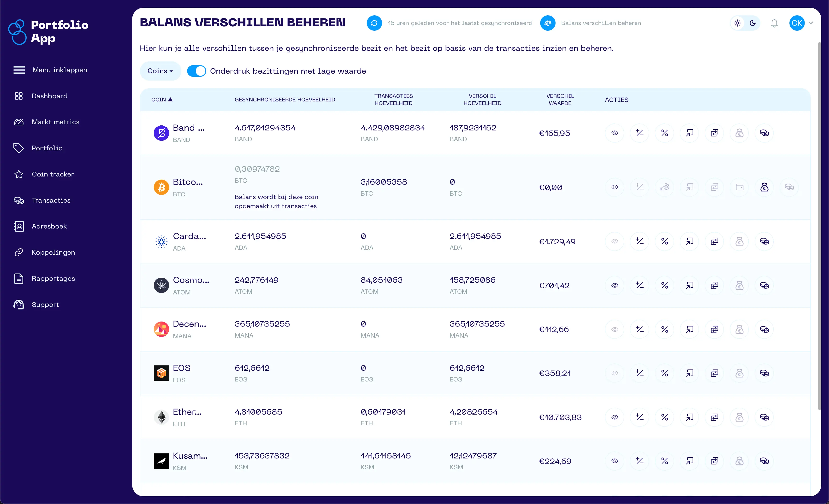This screenshot has height=504, width=829.
Task: Click 'Balans verschillen beheren' header link
Action: tap(601, 23)
